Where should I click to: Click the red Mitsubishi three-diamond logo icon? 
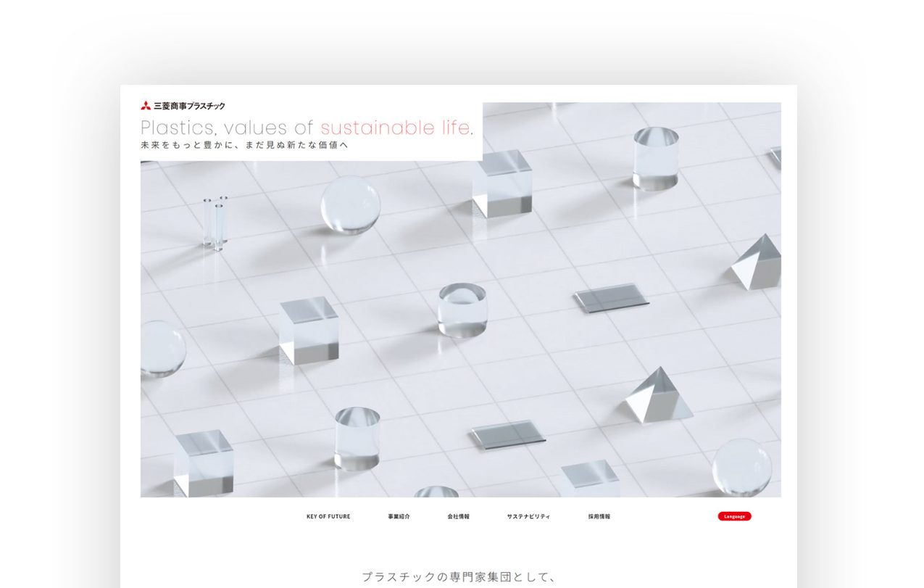click(x=146, y=106)
